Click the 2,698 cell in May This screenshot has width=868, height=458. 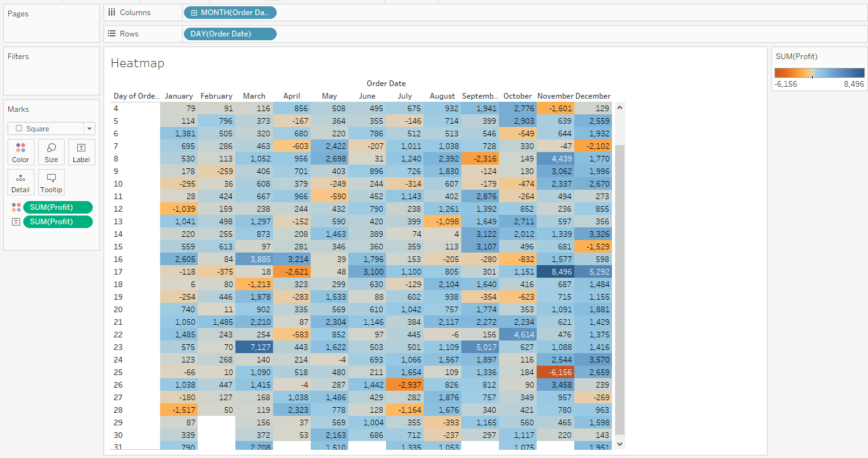[x=330, y=158]
